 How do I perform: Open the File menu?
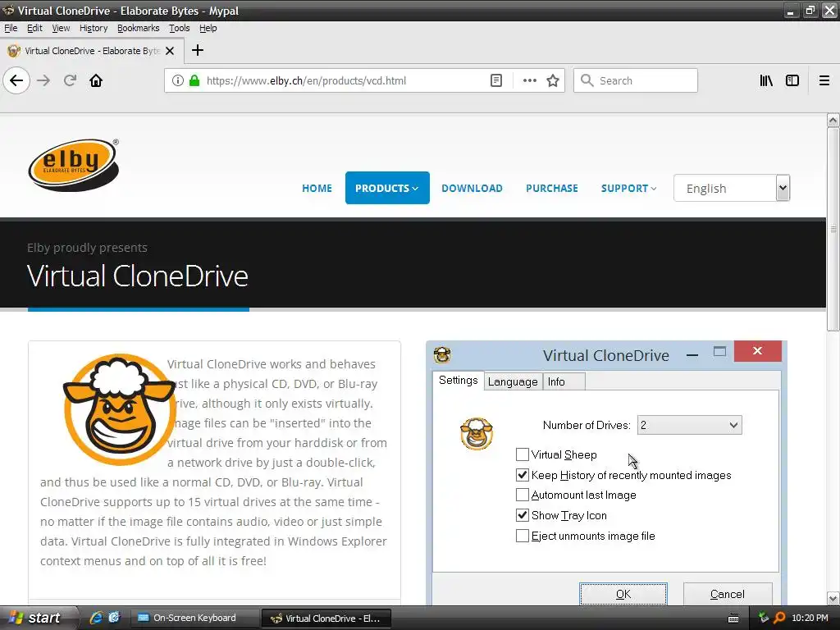pos(11,28)
